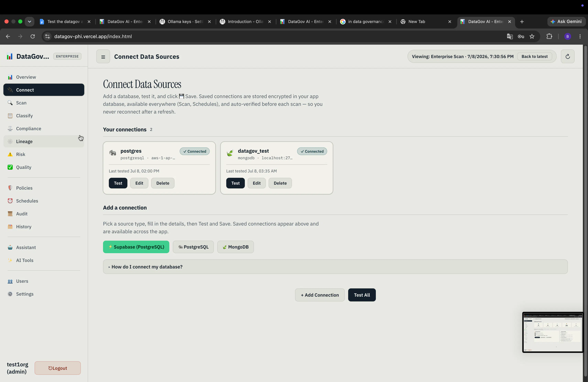Open the Chrome three-dot menu
Image resolution: width=588 pixels, height=382 pixels.
click(580, 36)
